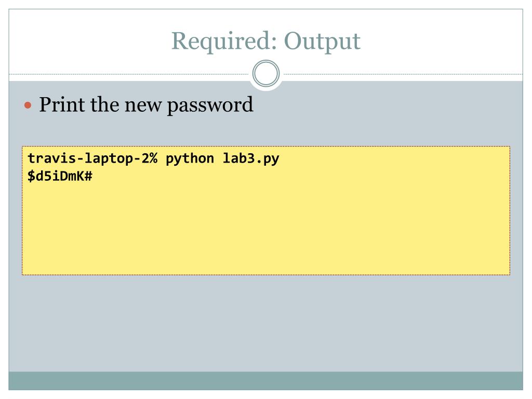Viewport: 532px width, 399px height.
Task: Select the $d5iDmK# output line
Action: click(x=60, y=176)
